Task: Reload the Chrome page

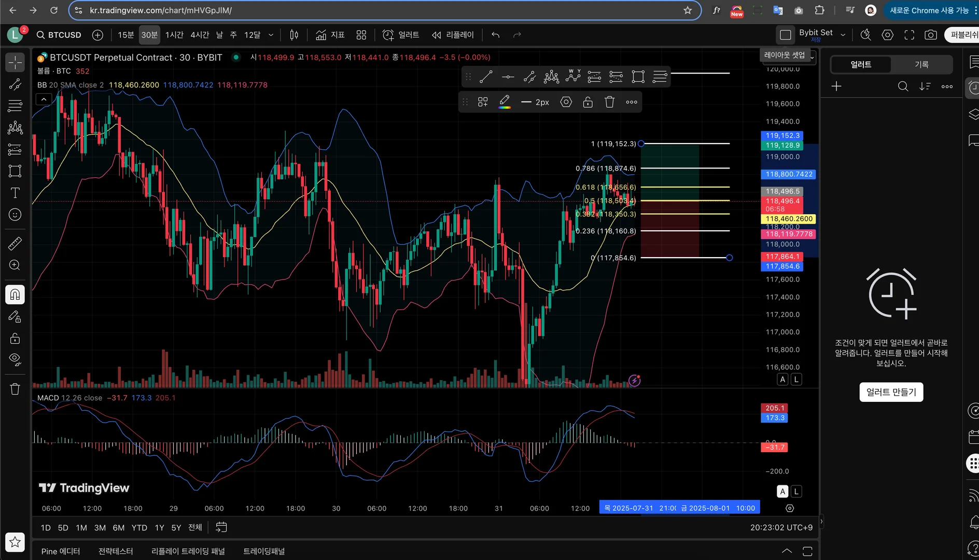Action: coord(54,10)
